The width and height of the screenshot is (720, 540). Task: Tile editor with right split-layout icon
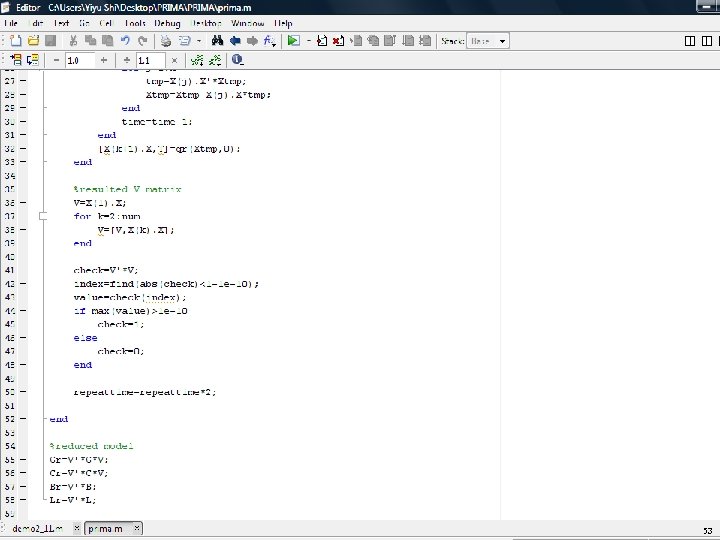[707, 41]
